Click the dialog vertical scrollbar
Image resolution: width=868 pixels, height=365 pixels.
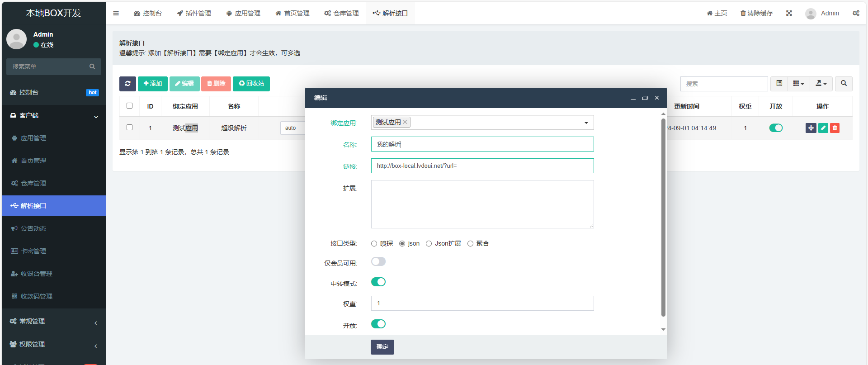point(663,217)
